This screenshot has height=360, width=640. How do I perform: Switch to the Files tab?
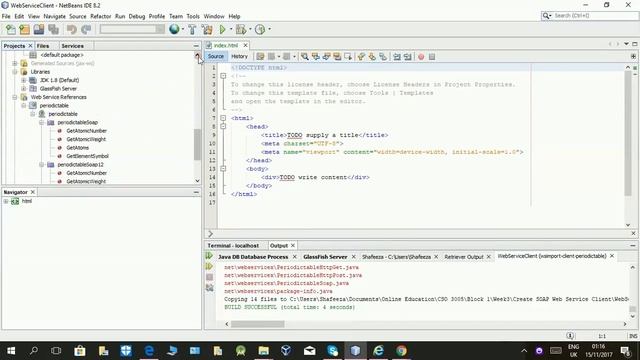(x=43, y=46)
